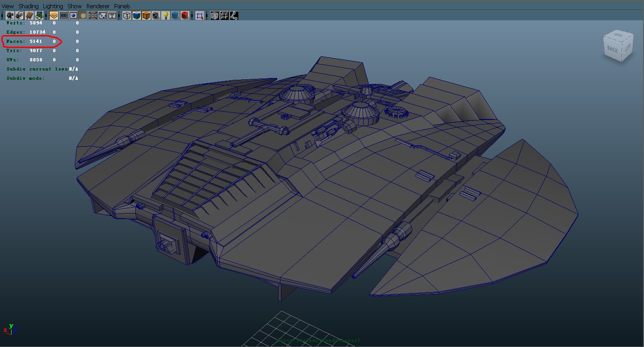Viewport: 644px width, 347px height.
Task: Toggle Wireframe on Shaded mode
Action: pyautogui.click(x=146, y=16)
